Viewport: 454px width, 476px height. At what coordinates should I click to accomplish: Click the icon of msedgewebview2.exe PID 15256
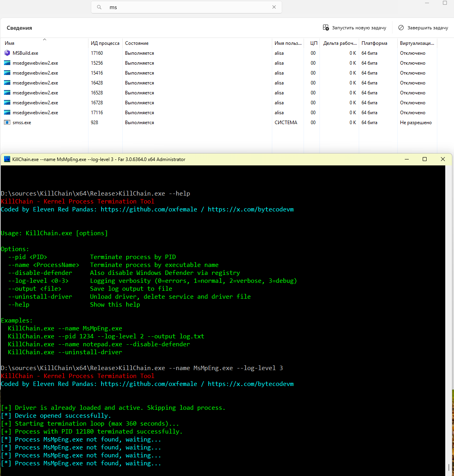[7, 63]
